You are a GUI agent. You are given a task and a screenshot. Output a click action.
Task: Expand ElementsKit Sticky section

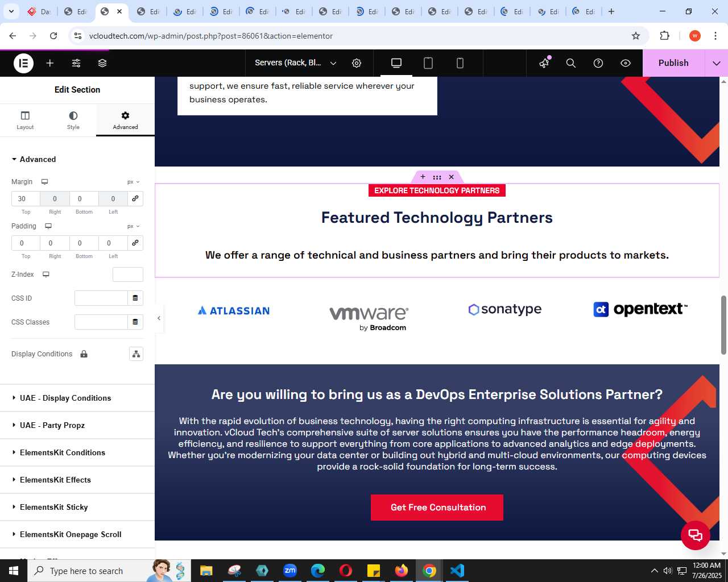pyautogui.click(x=77, y=507)
